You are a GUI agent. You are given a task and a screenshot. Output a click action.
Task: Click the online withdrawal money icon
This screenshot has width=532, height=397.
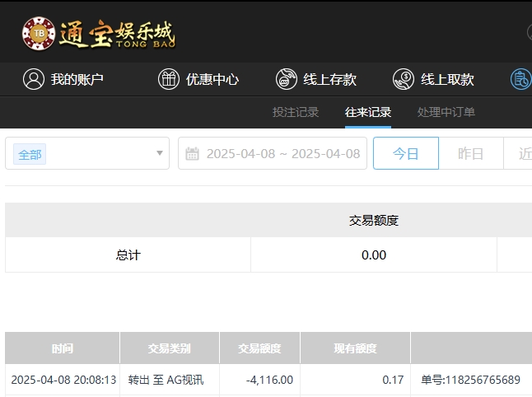(404, 79)
